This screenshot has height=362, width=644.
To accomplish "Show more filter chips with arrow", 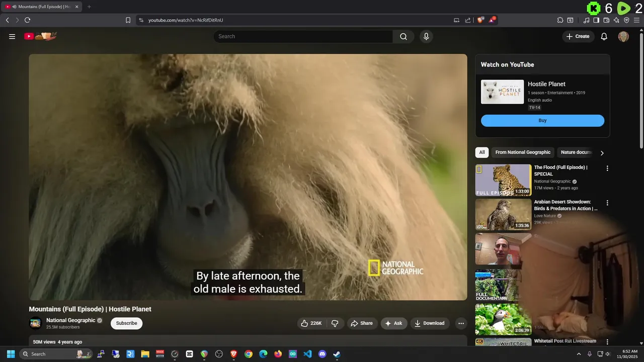I will (602, 153).
